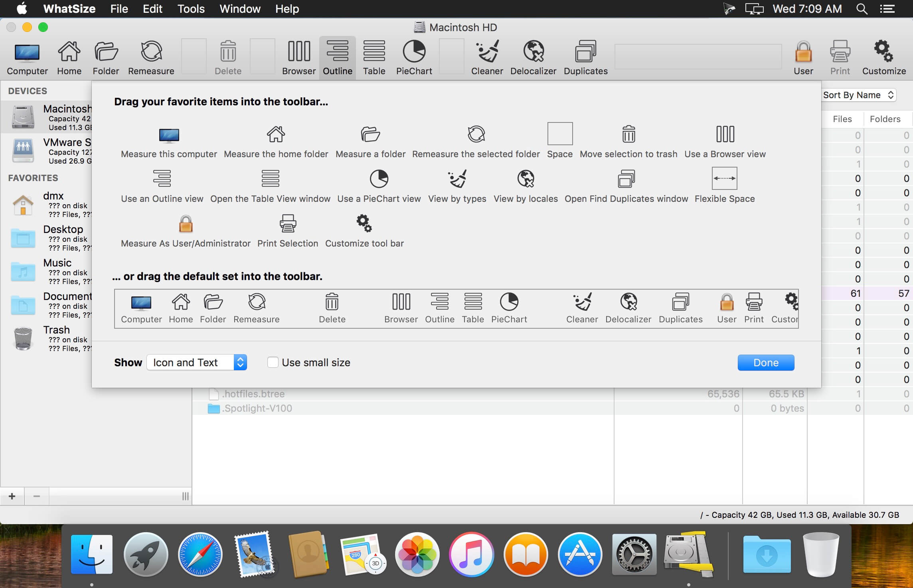Screen dimensions: 913x588
Task: Select Outline view in toolbar
Action: 338,58
